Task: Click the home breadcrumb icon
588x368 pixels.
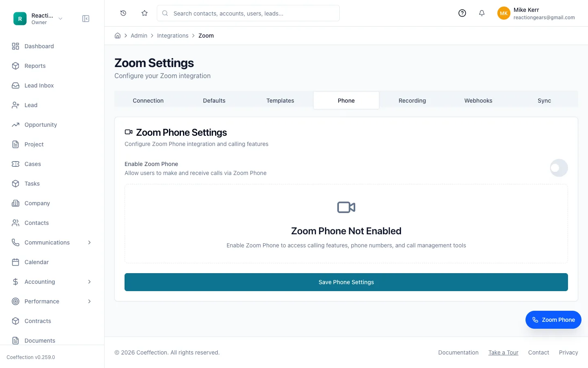Action: click(x=118, y=36)
